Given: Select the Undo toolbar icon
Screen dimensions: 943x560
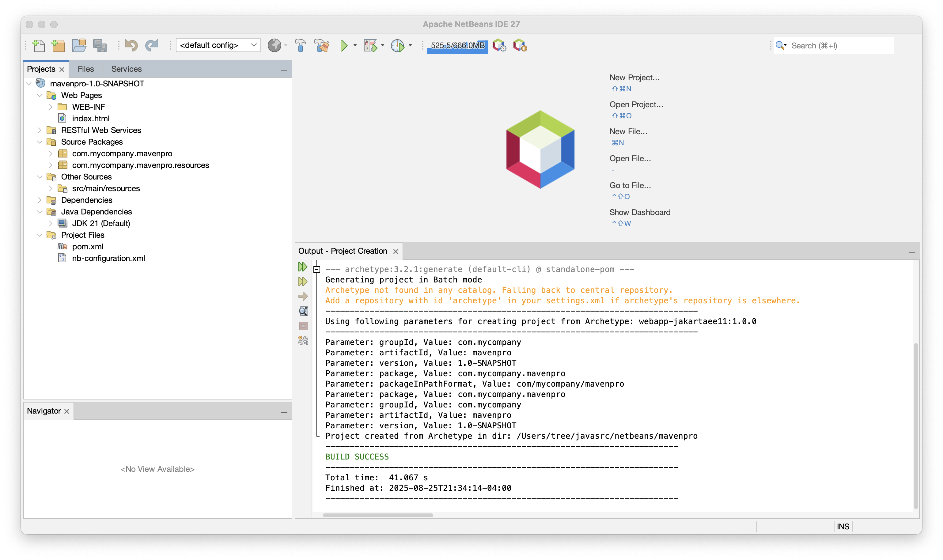Looking at the screenshot, I should pyautogui.click(x=131, y=45).
